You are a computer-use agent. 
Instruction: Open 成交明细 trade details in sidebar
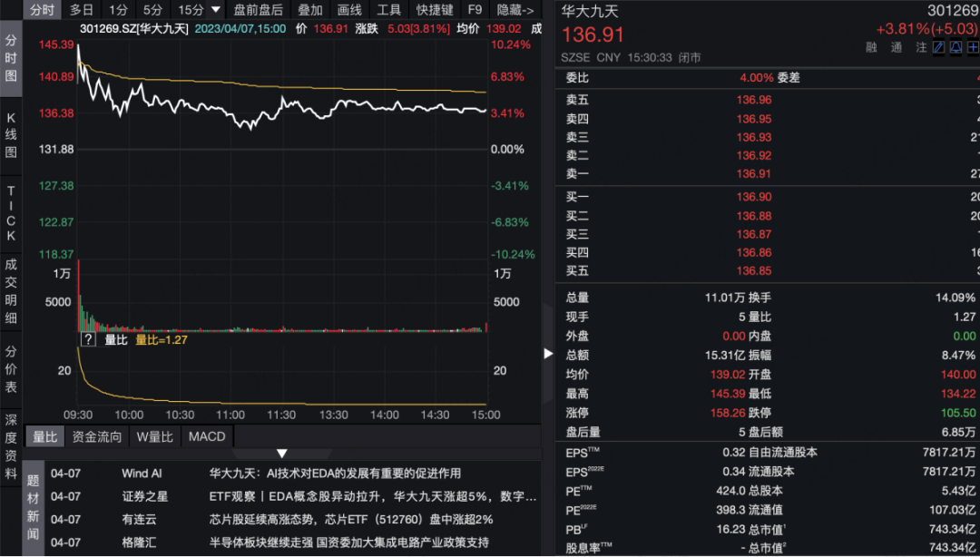coord(11,290)
